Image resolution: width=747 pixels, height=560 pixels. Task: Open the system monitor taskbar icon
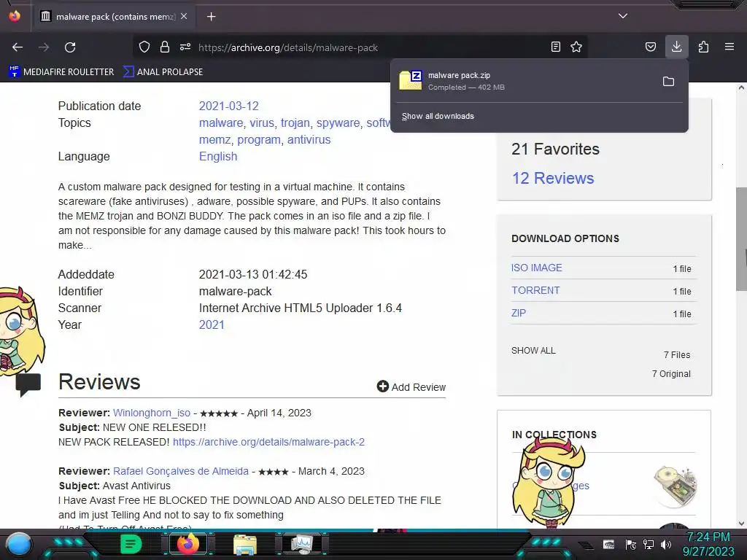coord(302,544)
